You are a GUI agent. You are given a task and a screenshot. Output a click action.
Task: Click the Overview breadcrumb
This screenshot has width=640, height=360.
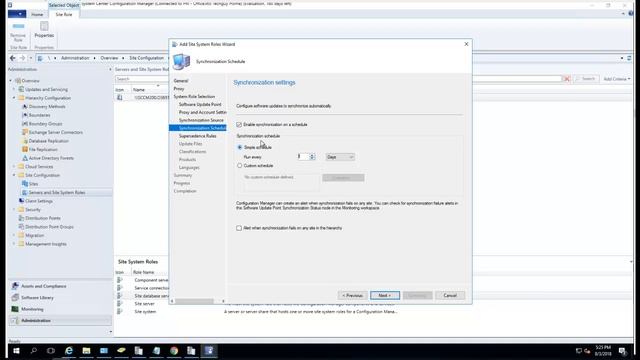pos(109,58)
